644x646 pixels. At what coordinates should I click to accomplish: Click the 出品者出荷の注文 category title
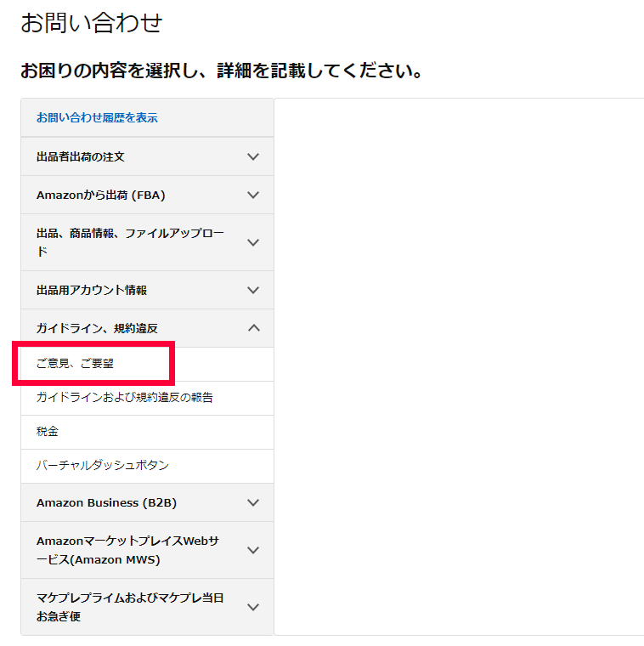(x=81, y=157)
